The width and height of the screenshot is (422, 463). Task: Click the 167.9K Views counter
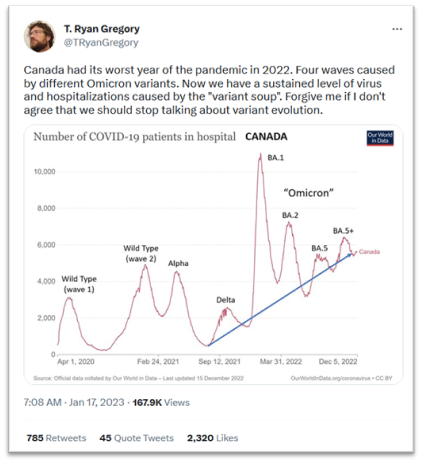click(161, 402)
